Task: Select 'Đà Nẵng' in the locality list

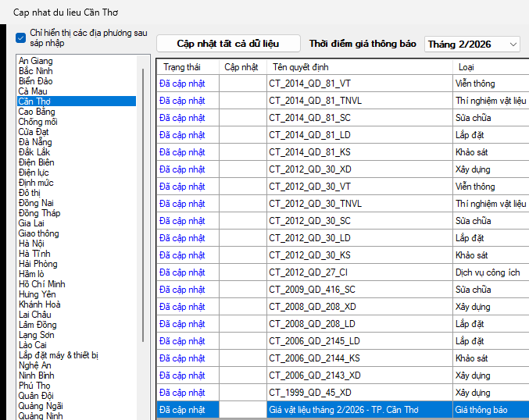Action: pos(36,142)
